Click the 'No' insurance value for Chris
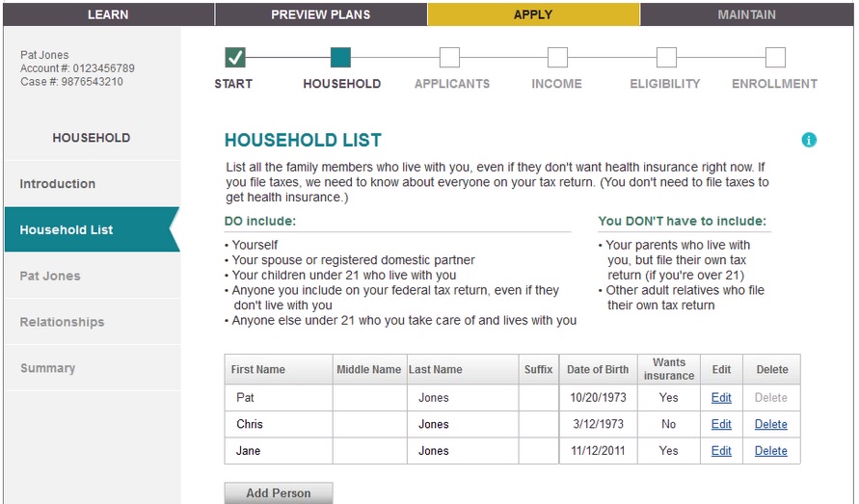 click(x=668, y=424)
